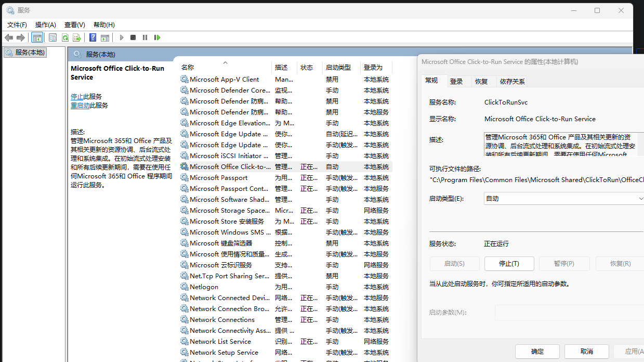
Task: Switch to the 依存关系 tab
Action: 512,82
